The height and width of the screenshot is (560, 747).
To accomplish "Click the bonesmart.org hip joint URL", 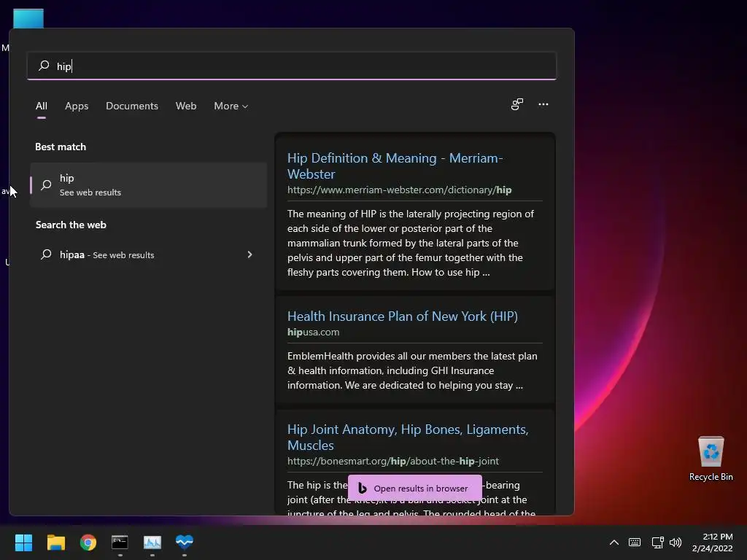I will (393, 461).
